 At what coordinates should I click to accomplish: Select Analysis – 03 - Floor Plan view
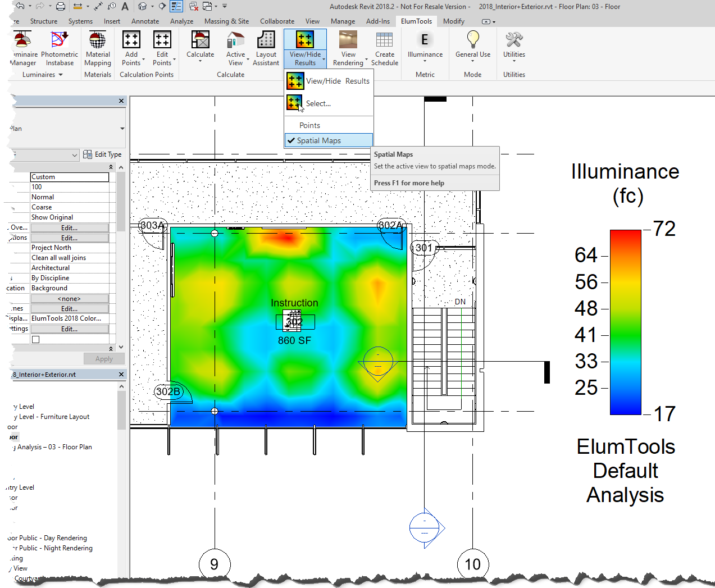tap(54, 447)
